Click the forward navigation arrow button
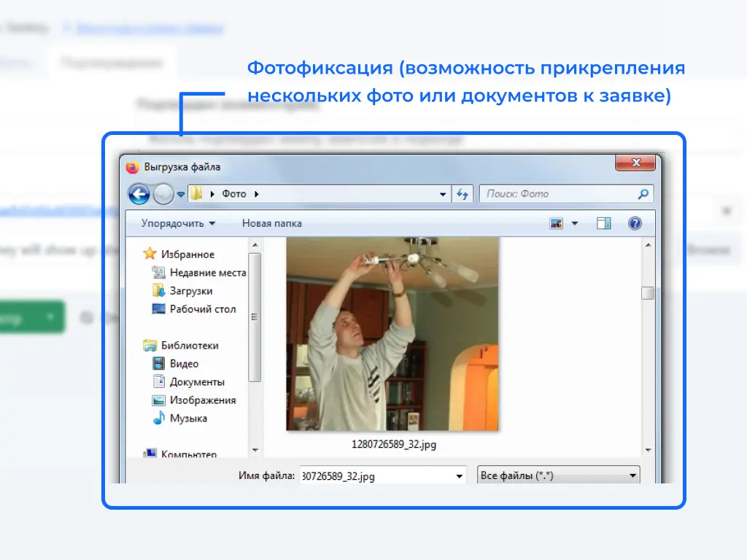 tap(163, 194)
